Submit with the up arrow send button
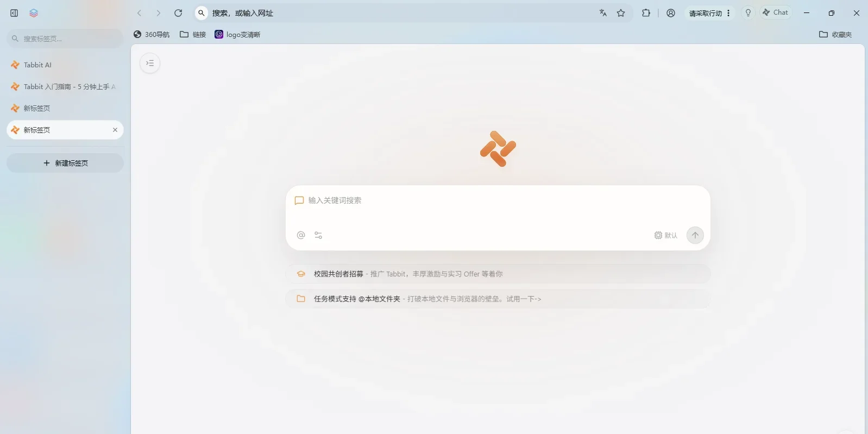 pyautogui.click(x=695, y=235)
